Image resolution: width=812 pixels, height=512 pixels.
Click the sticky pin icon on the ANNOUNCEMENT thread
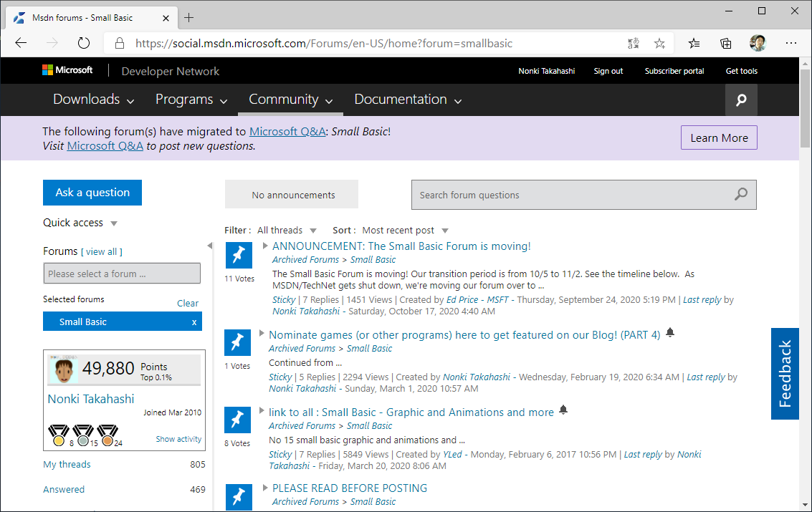tap(239, 255)
